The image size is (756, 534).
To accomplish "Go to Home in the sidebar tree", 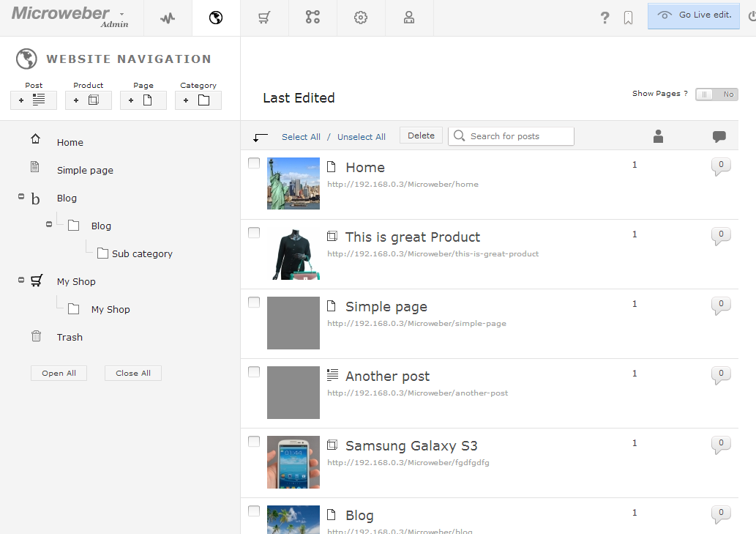I will (x=70, y=142).
